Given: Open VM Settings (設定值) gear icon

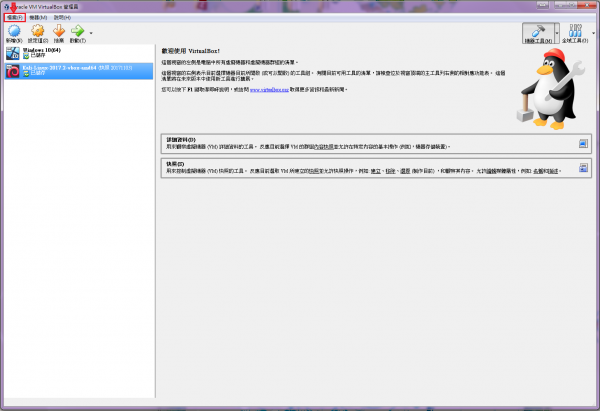Looking at the screenshot, I should point(36,33).
